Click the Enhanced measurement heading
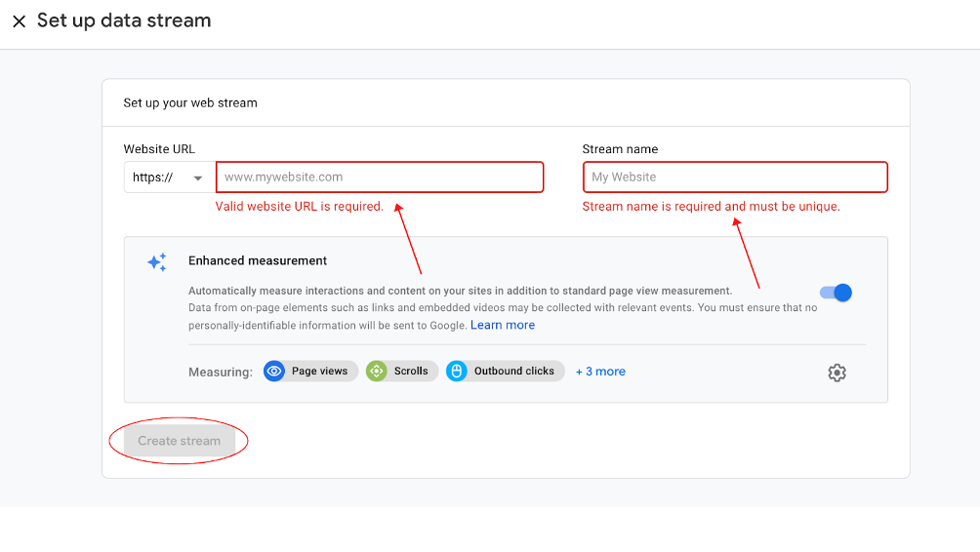980x552 pixels. [x=258, y=261]
